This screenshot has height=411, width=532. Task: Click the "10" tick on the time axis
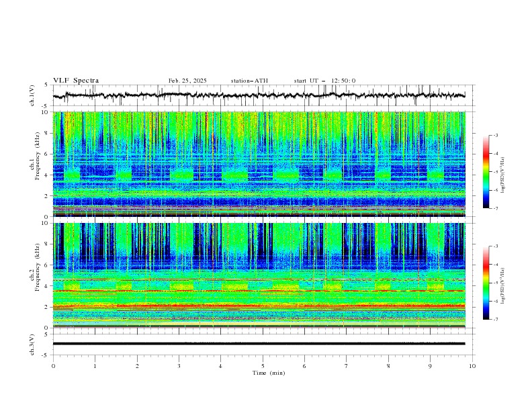click(472, 366)
